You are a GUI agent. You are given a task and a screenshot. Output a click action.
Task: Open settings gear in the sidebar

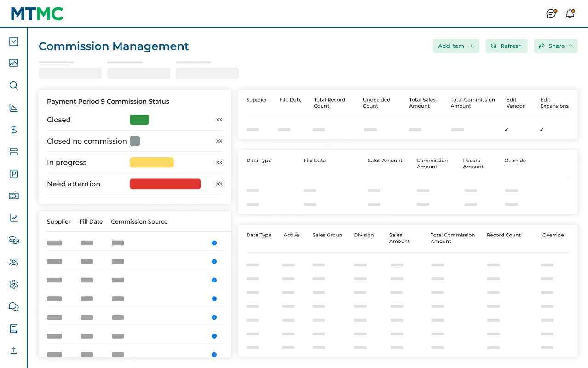(x=14, y=284)
